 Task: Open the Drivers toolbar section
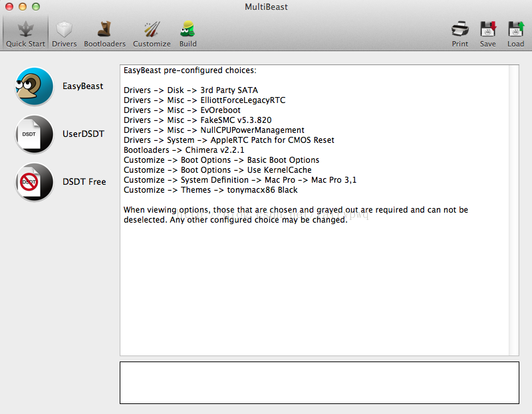tap(64, 34)
